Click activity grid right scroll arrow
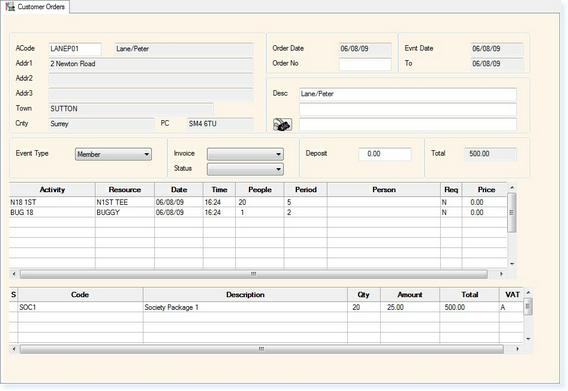 [x=501, y=274]
